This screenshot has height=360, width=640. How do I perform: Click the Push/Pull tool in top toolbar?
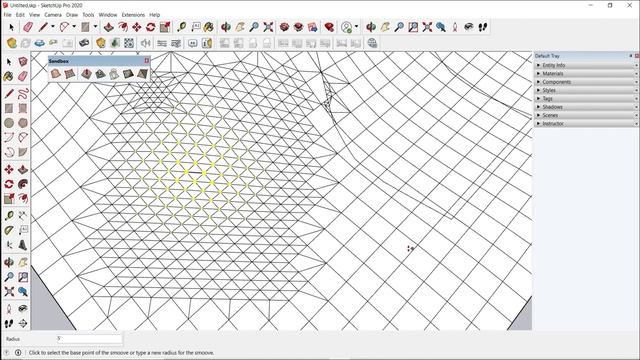click(109, 27)
